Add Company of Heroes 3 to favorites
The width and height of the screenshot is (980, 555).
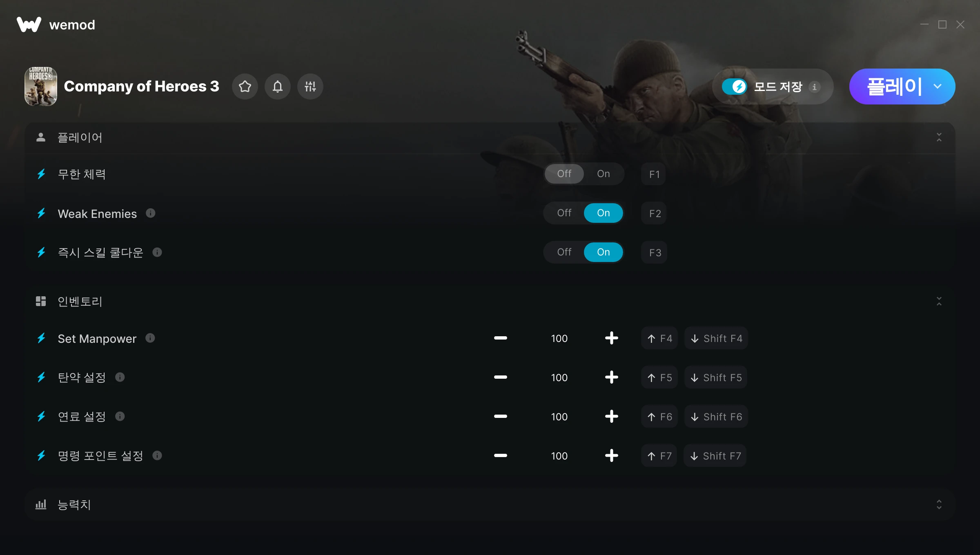click(x=245, y=87)
